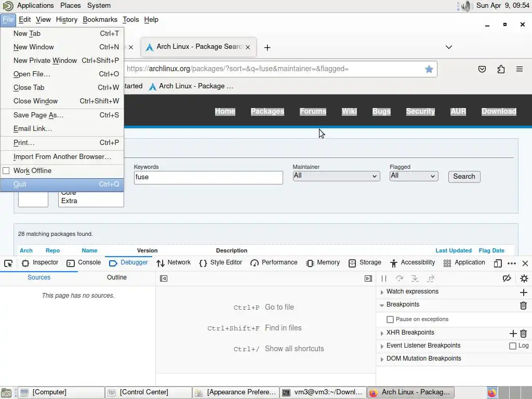Open the Style Editor panel
The width and height of the screenshot is (532, 399).
(x=220, y=262)
